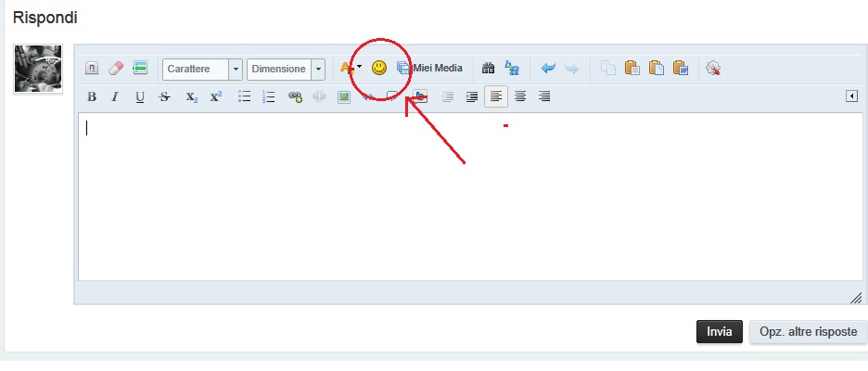Insert a numbered list

[x=269, y=96]
